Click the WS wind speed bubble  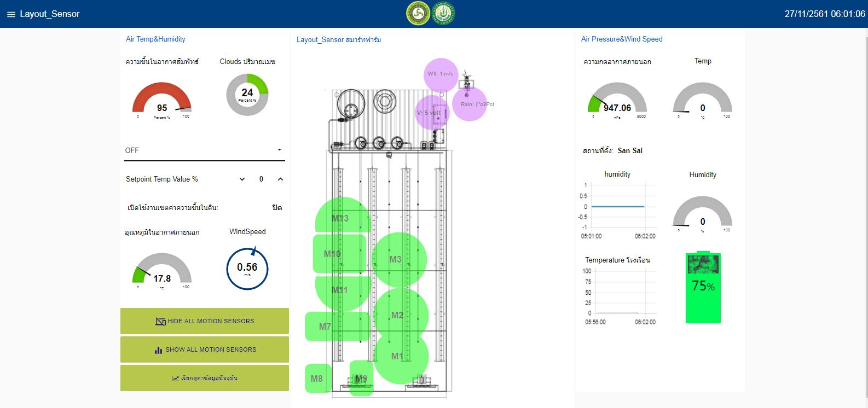441,74
